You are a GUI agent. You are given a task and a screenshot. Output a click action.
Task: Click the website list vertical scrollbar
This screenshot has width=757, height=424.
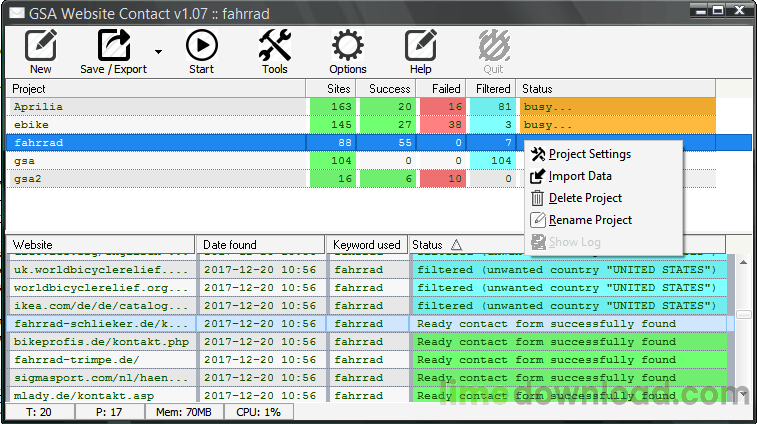(x=742, y=330)
